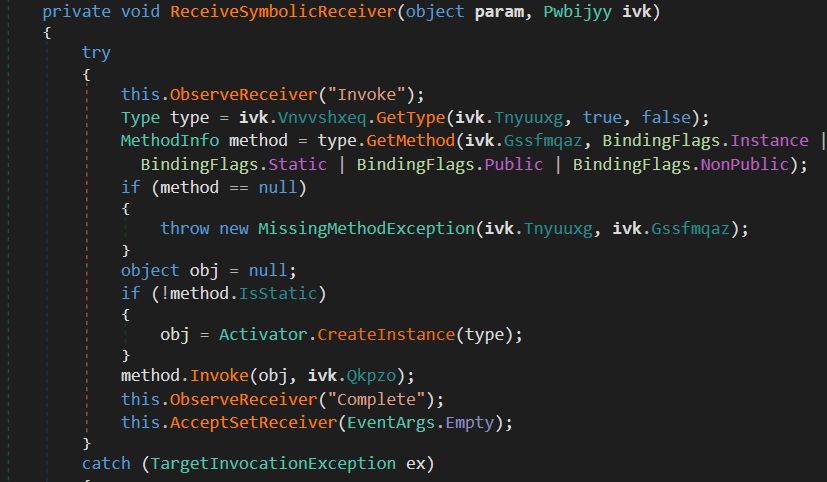This screenshot has height=482, width=827.
Task: Click BindingFlags.Instance enum member
Action: click(705, 140)
